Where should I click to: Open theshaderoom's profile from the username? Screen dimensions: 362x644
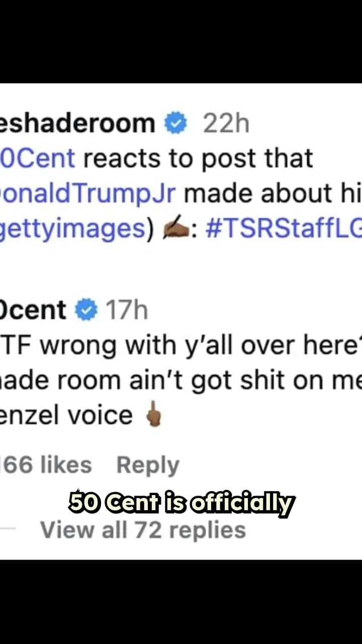[75, 122]
